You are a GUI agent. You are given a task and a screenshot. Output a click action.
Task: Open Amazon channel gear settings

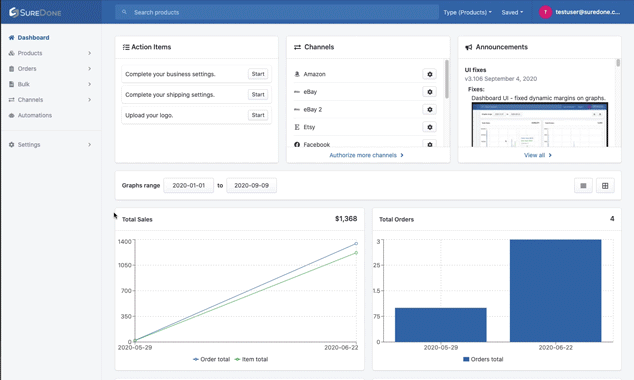pyautogui.click(x=429, y=74)
